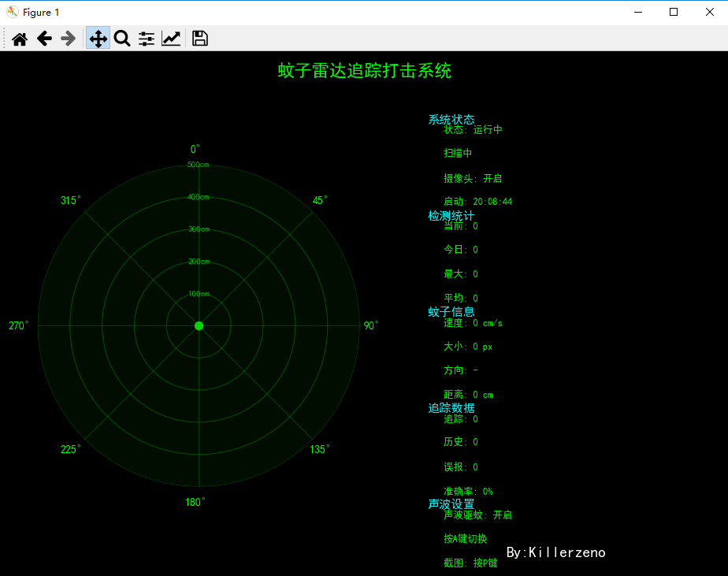The width and height of the screenshot is (728, 576).
Task: Click the 声波设置 section heading
Action: point(451,504)
